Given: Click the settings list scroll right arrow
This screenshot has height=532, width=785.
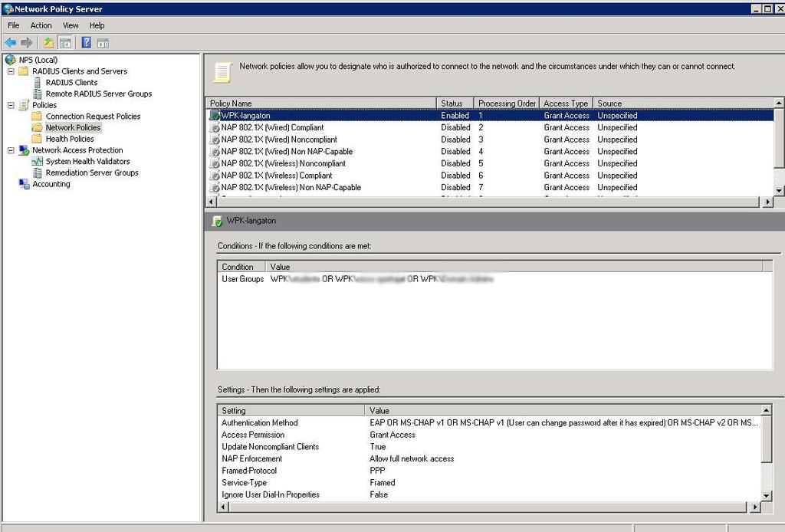Looking at the screenshot, I should coord(755,507).
